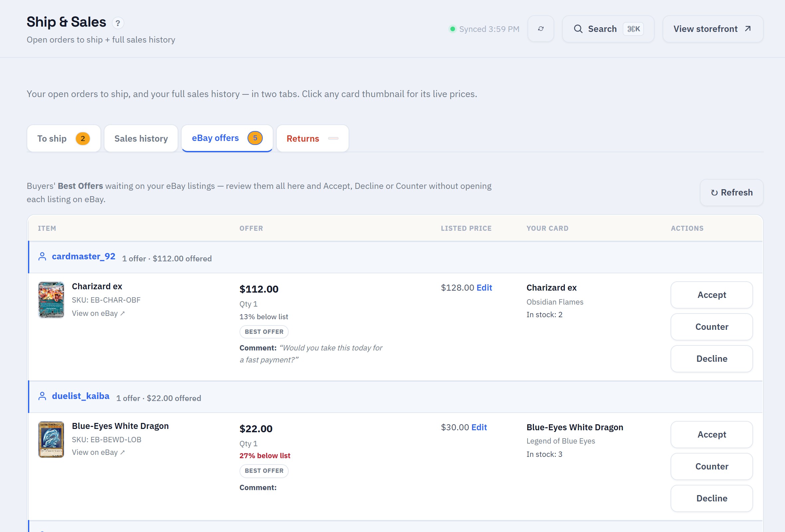Switch to the To ship tab
The image size is (785, 532).
pos(64,138)
